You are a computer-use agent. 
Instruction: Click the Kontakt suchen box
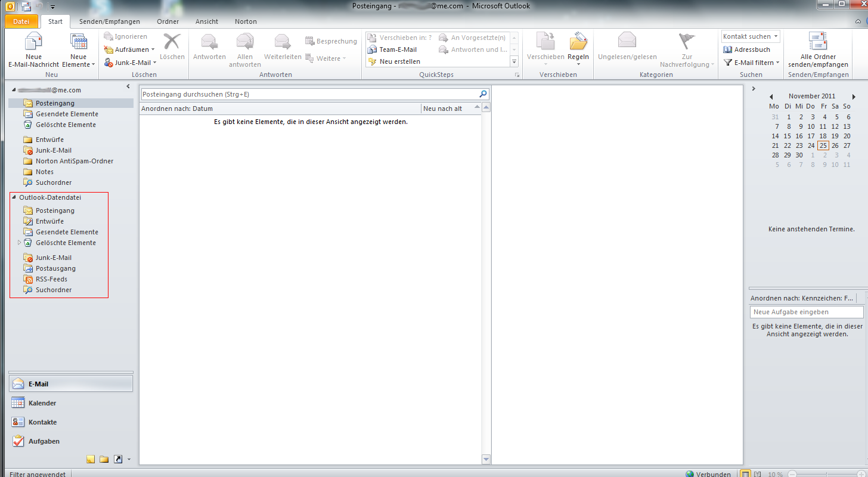[751, 36]
